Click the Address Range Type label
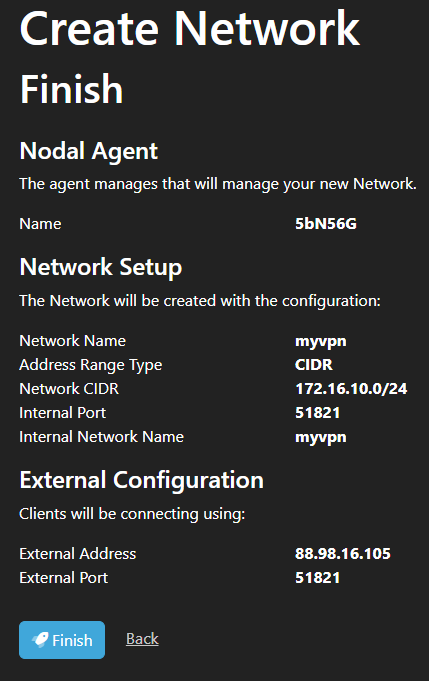 pyautogui.click(x=91, y=365)
